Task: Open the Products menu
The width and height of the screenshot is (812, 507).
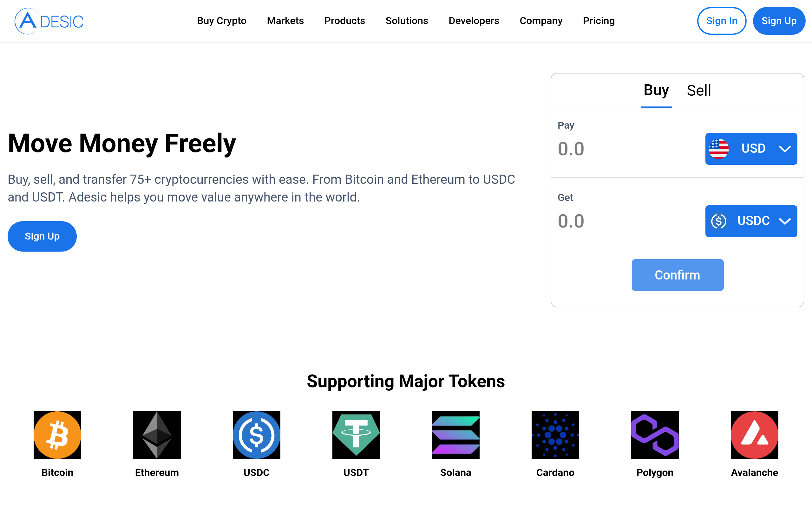Action: click(344, 21)
